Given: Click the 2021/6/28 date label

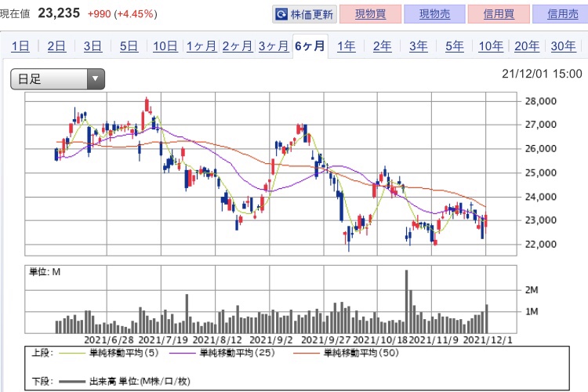Looking at the screenshot, I should point(109,340).
